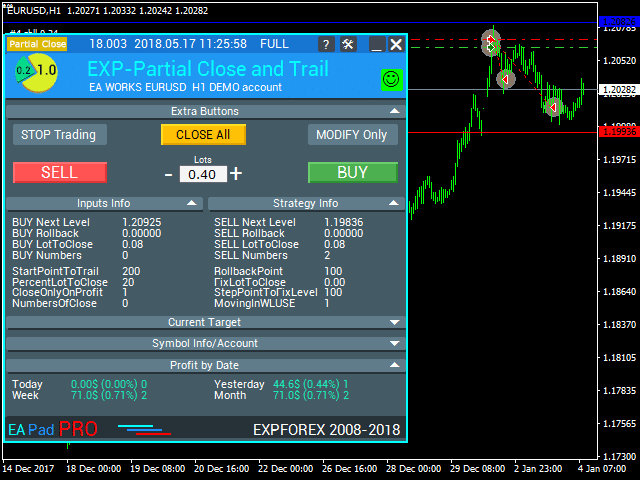Screen dimensions: 640x480
Task: Expand the Current Target section
Action: pyautogui.click(x=394, y=322)
